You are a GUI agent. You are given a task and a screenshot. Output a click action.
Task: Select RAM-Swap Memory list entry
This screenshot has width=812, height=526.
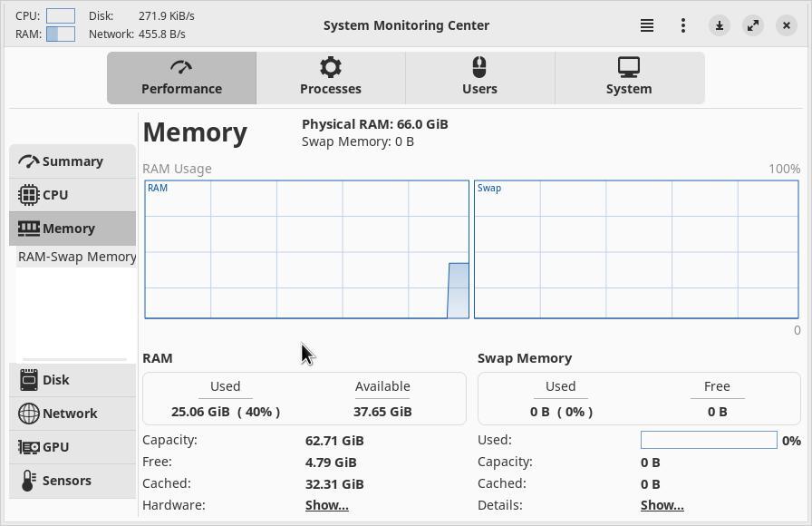click(77, 257)
